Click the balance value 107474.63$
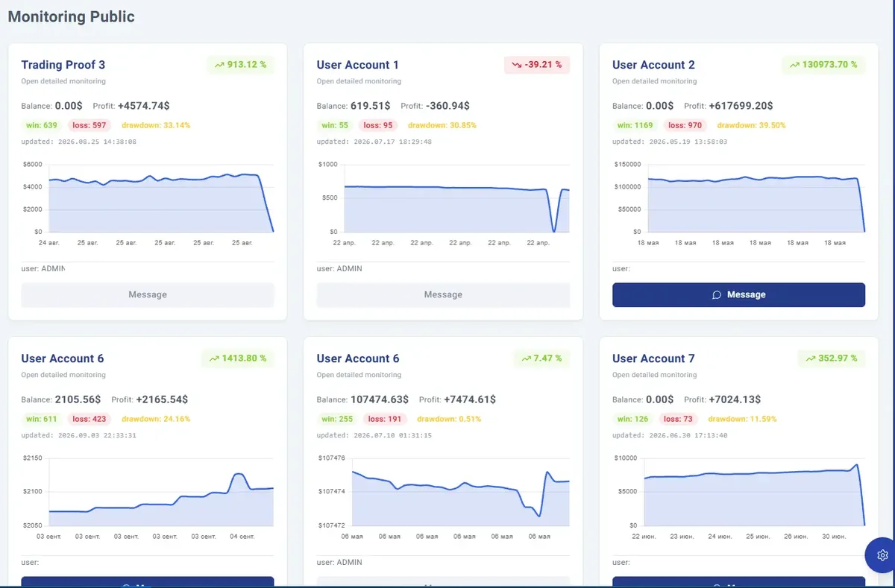895x588 pixels. 380,399
